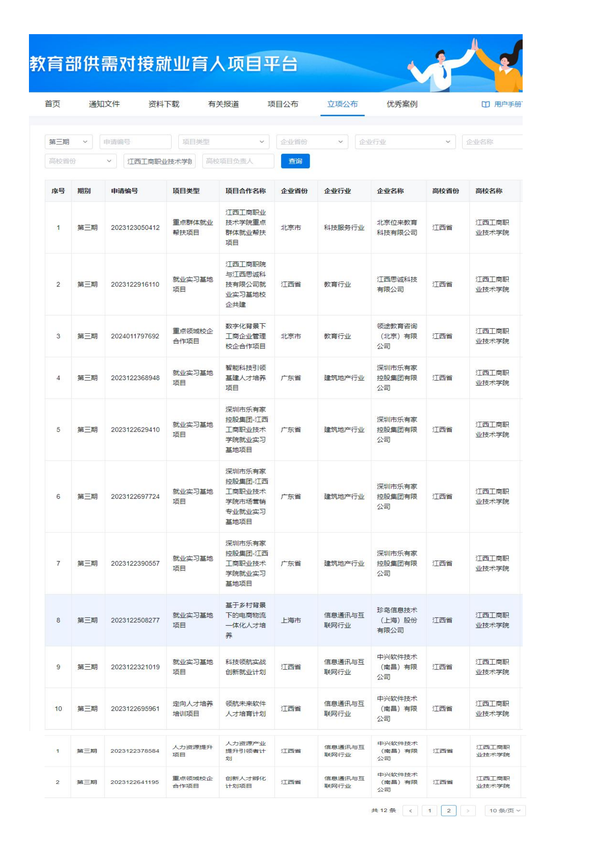Go to page 1 in pagination

point(430,810)
